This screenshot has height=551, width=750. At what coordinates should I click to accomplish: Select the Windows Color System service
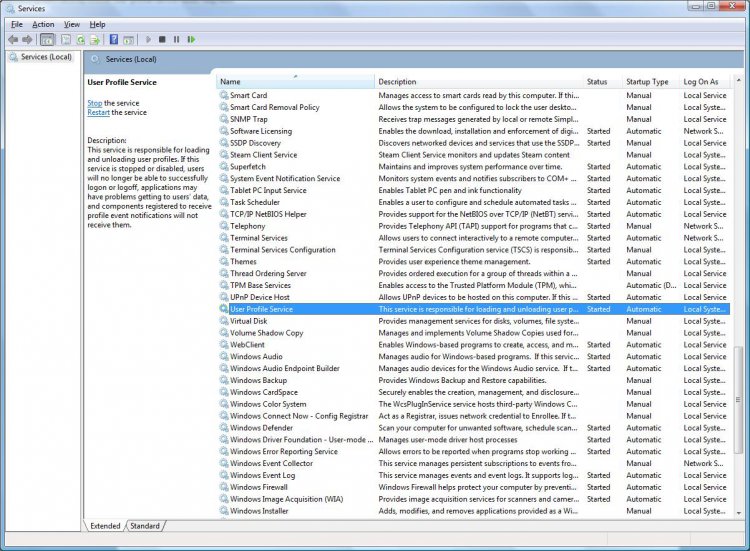click(474, 404)
